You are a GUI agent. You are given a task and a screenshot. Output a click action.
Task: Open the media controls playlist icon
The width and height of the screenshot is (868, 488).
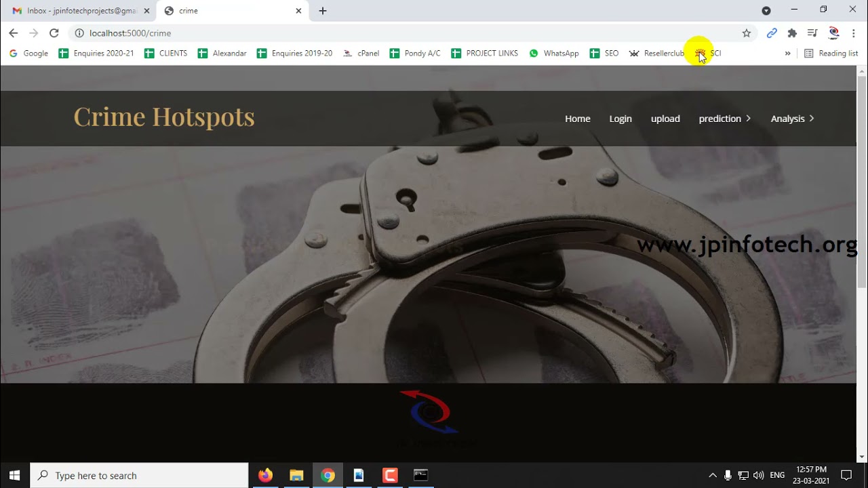coord(812,33)
